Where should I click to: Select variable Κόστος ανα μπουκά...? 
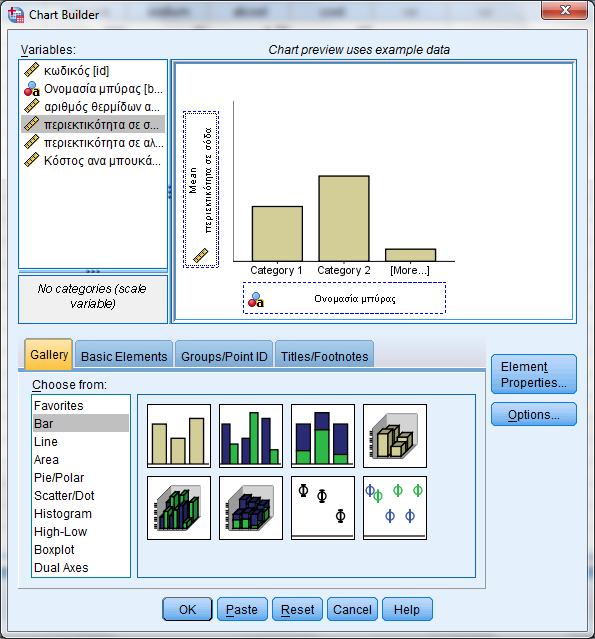tap(93, 160)
